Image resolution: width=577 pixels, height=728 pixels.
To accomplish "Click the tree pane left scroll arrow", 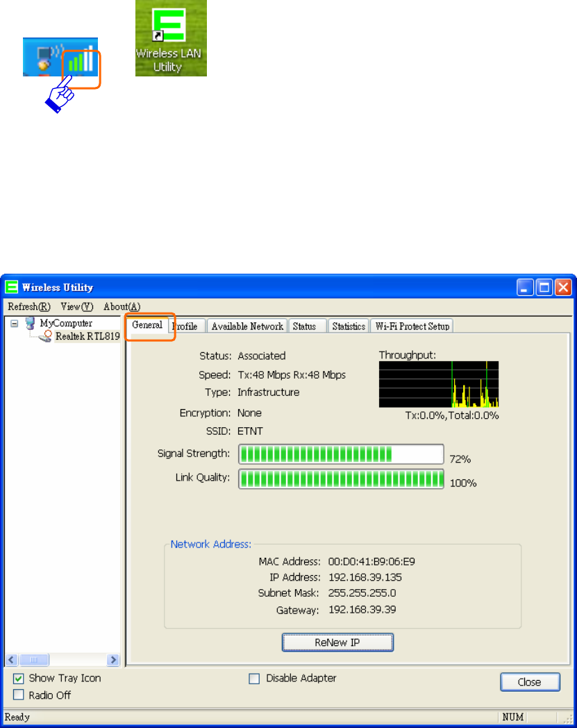I will [x=12, y=660].
